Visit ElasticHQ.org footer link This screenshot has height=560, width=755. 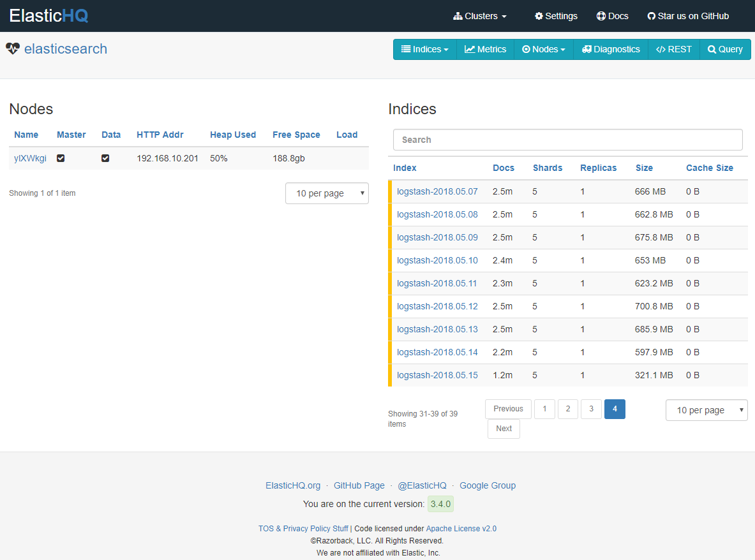(x=293, y=485)
